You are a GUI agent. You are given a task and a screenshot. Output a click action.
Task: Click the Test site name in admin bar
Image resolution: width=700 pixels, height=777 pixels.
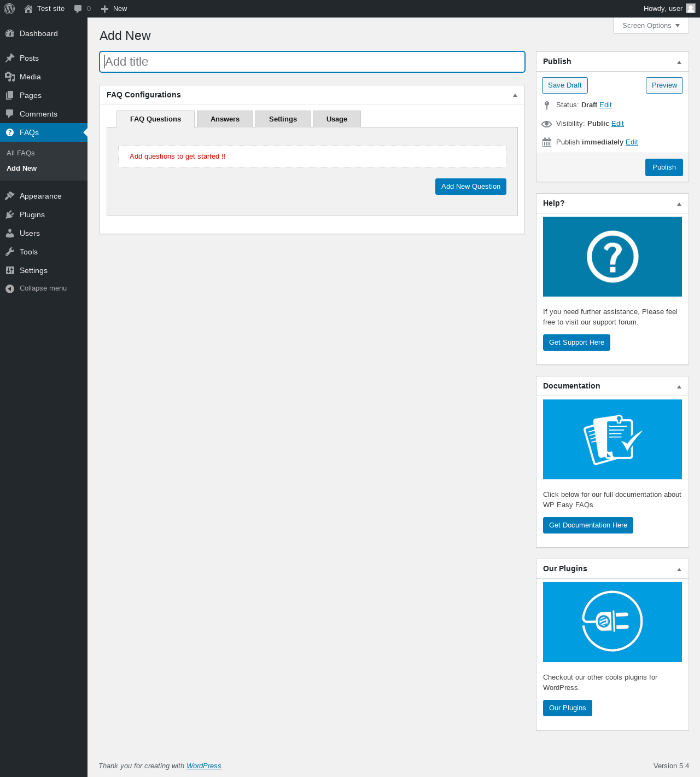tap(51, 9)
